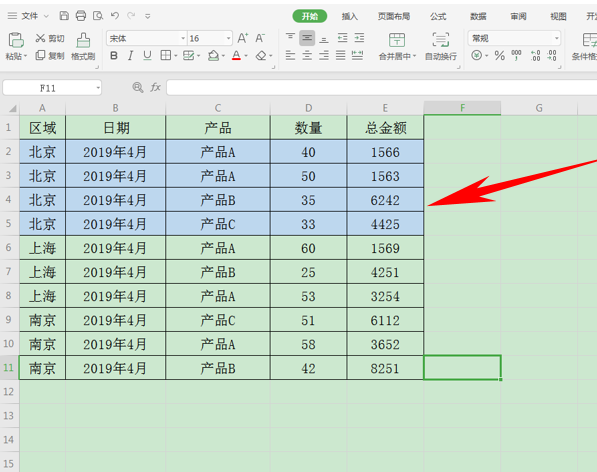Open the font size dropdown showing 16
This screenshot has height=472, width=597.
[228, 38]
